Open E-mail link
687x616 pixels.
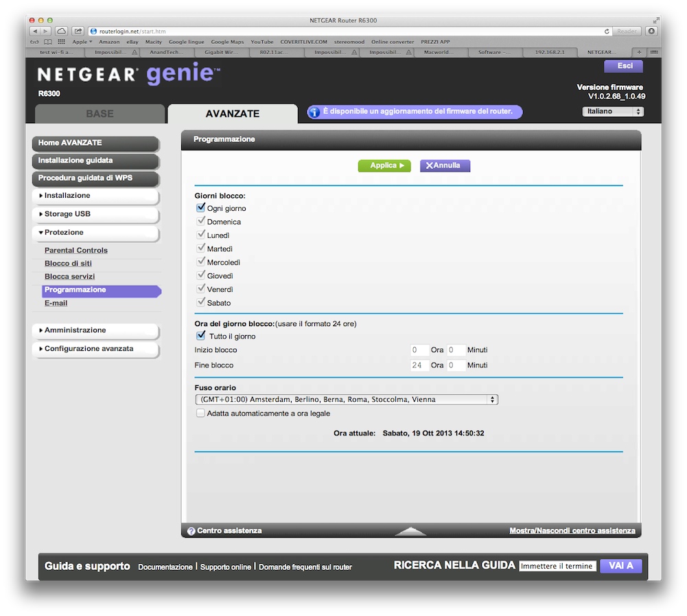[56, 303]
